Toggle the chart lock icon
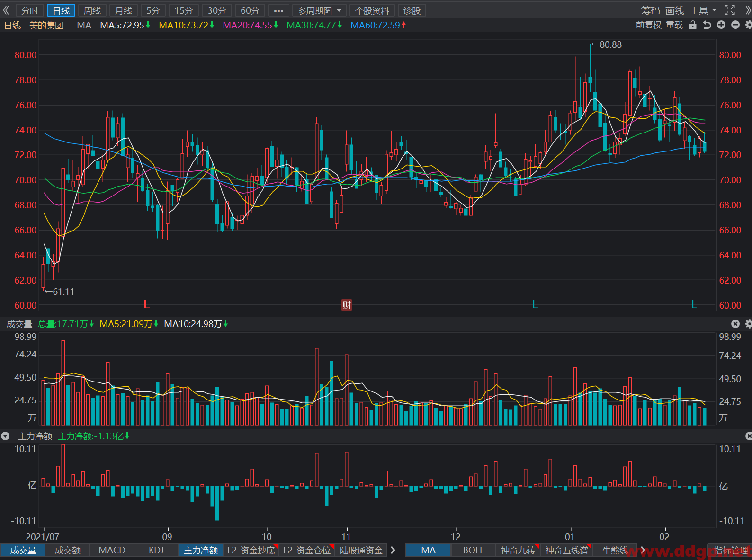The width and height of the screenshot is (752, 560). click(x=693, y=25)
